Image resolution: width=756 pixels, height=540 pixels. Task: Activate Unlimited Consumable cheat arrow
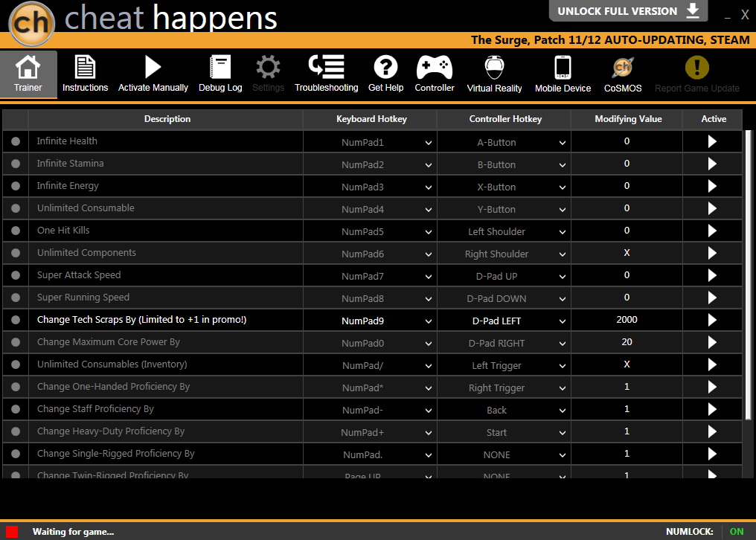point(712,208)
